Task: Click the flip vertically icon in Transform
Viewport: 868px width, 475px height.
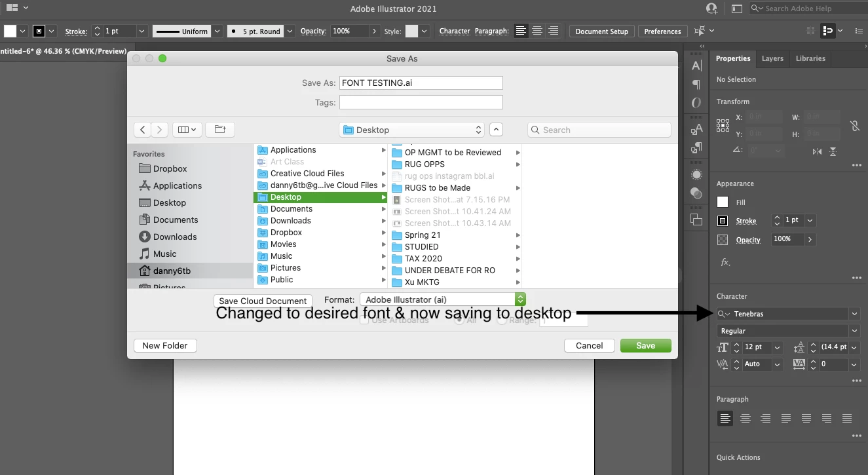Action: 833,151
